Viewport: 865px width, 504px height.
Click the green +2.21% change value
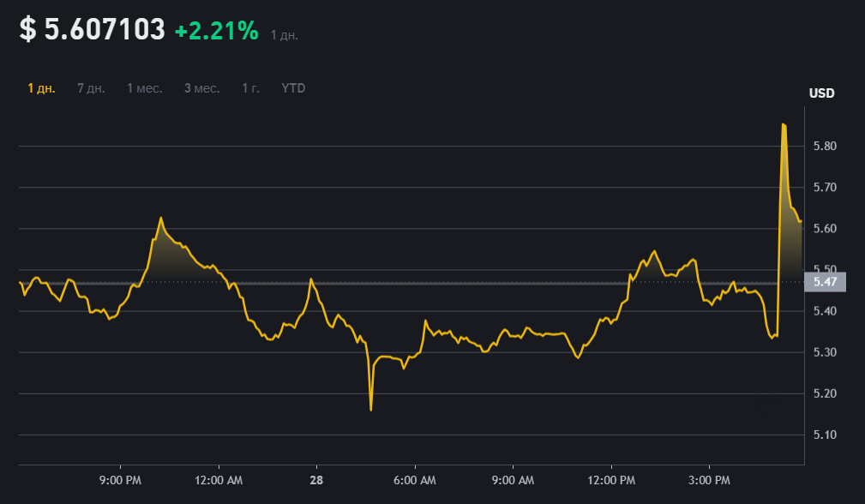click(216, 31)
